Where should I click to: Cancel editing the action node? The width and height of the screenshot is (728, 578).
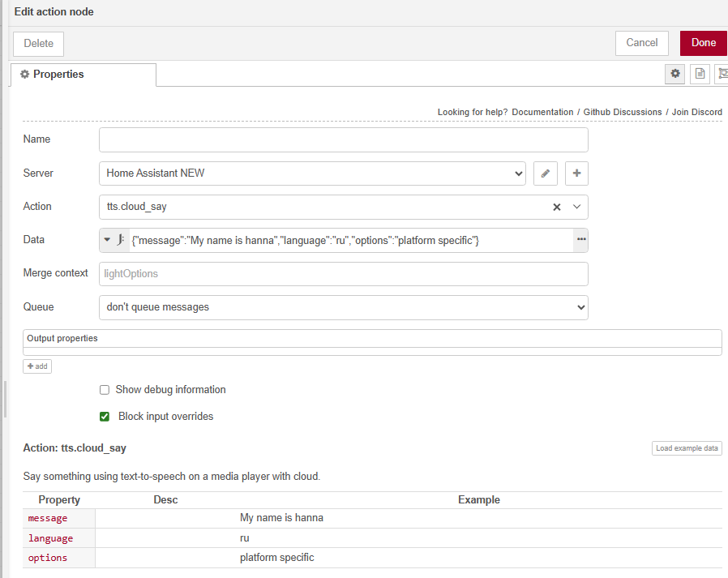[x=641, y=43]
